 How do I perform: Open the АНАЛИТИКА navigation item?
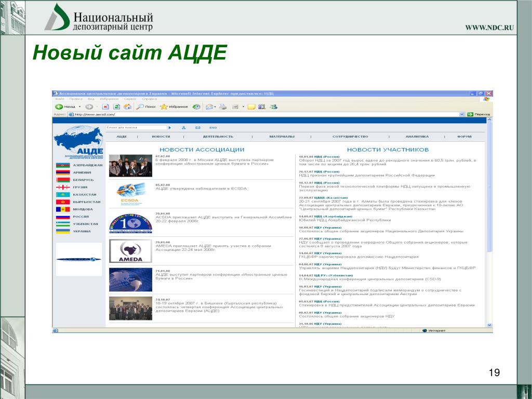click(417, 137)
